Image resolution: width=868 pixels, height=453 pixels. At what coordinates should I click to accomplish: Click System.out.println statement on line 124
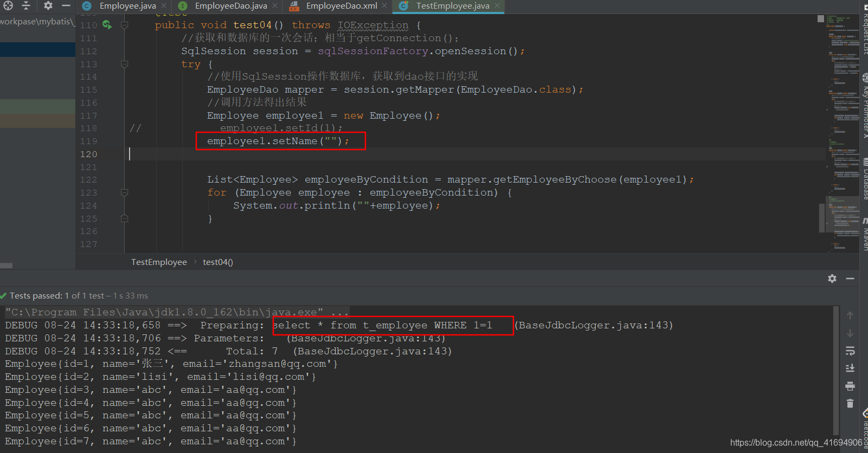tap(337, 205)
